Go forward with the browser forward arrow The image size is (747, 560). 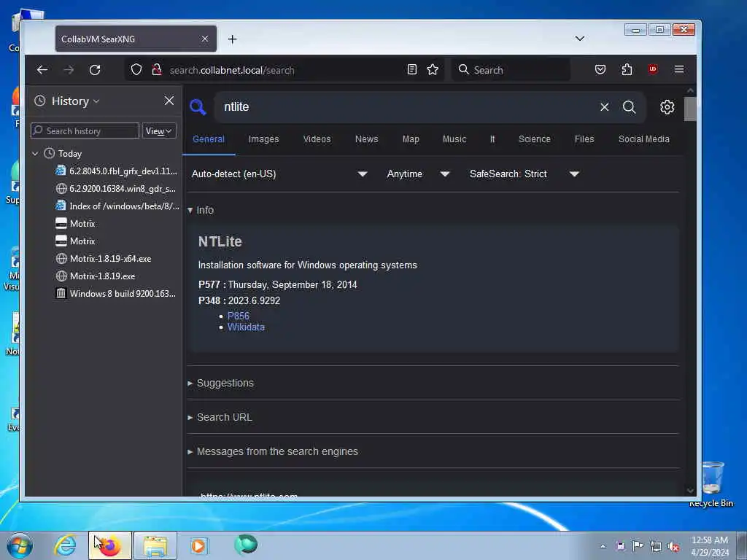click(x=69, y=70)
